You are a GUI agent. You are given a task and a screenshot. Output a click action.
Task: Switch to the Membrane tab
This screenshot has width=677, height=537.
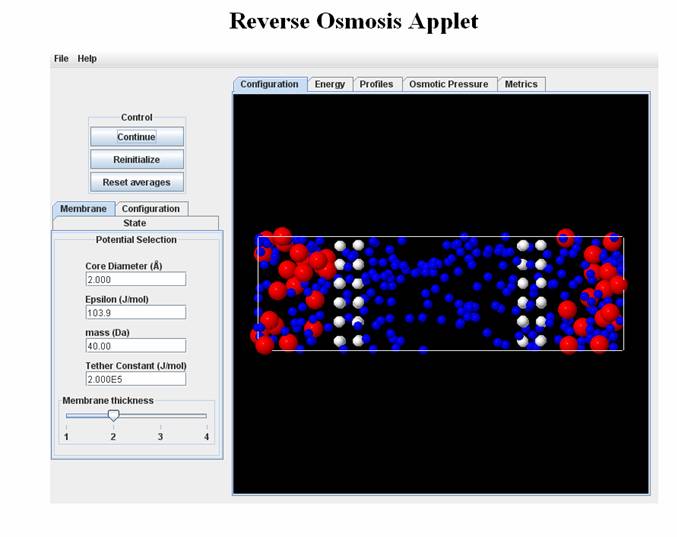tap(83, 209)
